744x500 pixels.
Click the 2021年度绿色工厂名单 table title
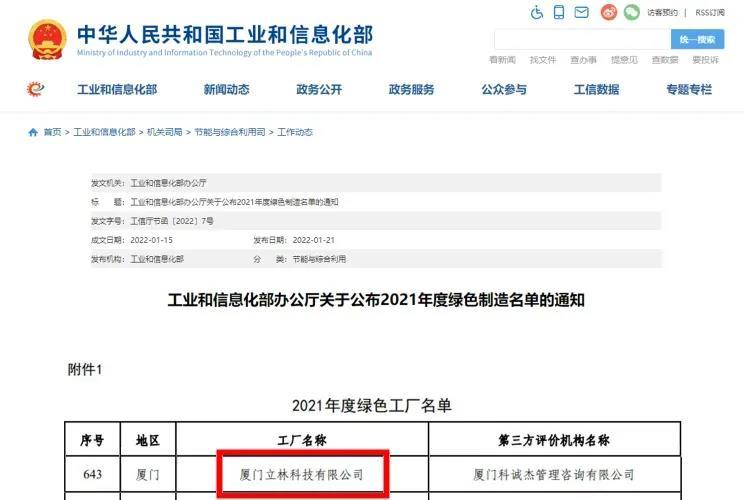[372, 406]
